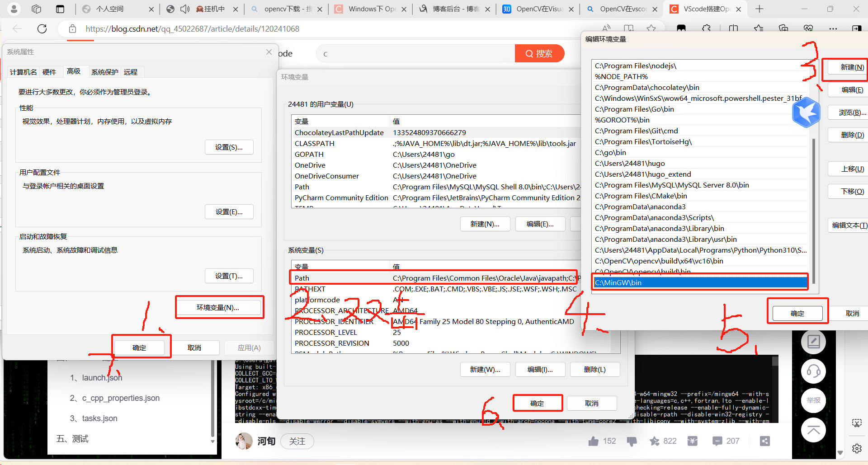Screen dimensions: 868x465
Task: Click 设置(S)... in the 性能 section
Action: pyautogui.click(x=229, y=147)
